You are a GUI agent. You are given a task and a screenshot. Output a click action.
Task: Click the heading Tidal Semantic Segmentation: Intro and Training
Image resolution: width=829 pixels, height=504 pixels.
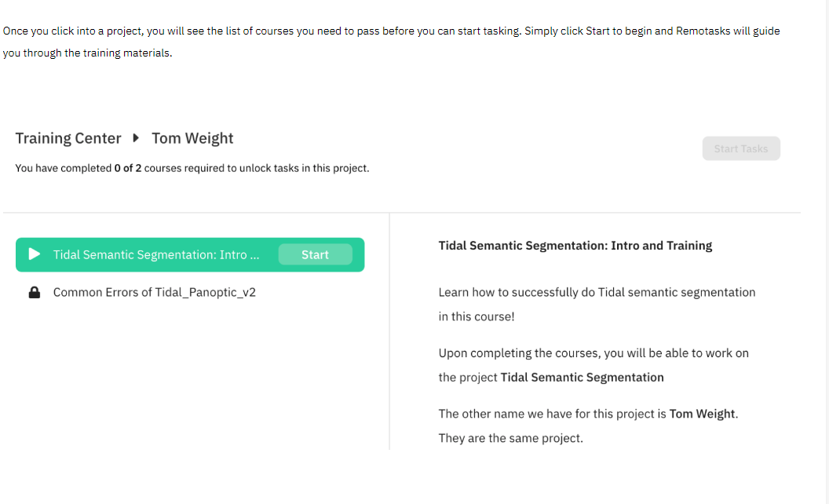point(575,246)
